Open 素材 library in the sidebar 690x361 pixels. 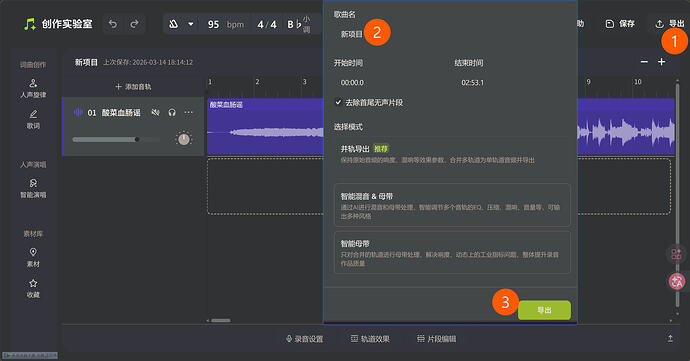(33, 258)
